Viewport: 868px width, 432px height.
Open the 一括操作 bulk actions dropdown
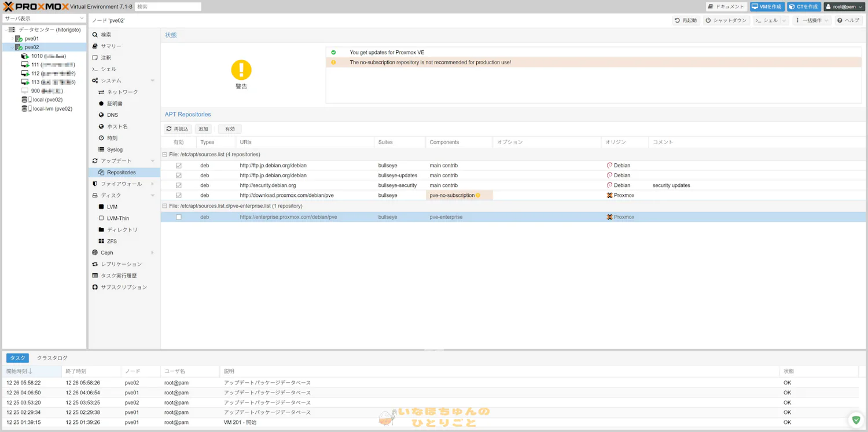pyautogui.click(x=812, y=20)
